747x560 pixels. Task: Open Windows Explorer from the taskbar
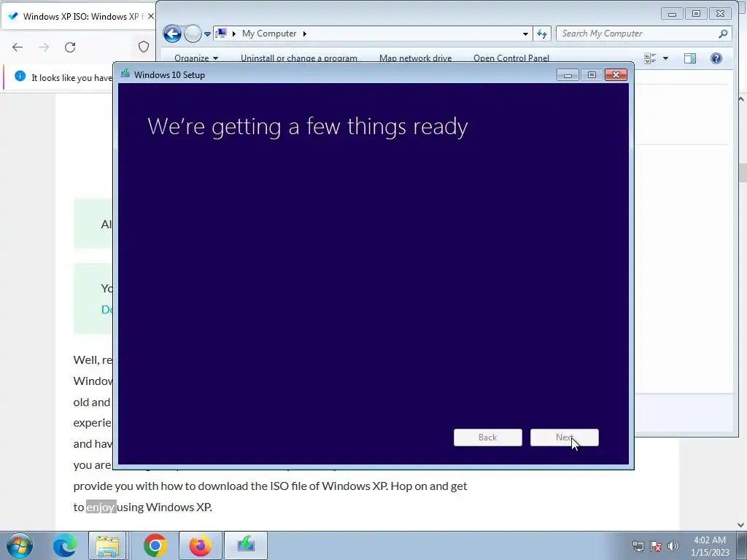pos(108,545)
